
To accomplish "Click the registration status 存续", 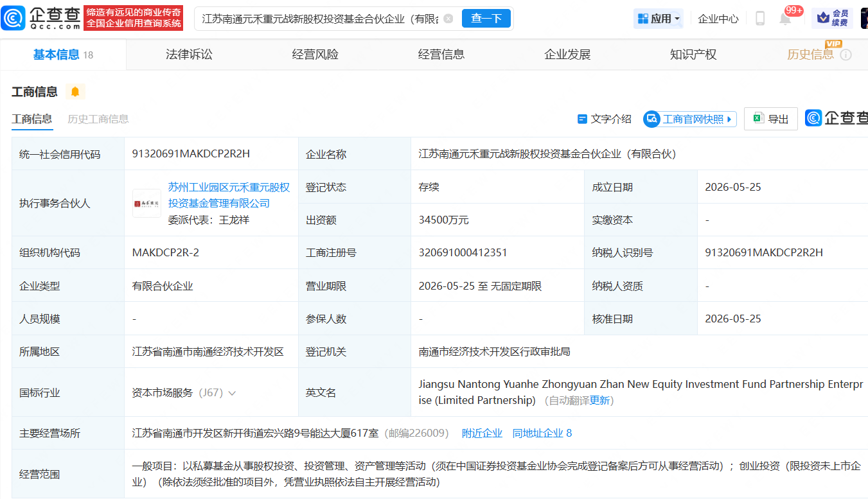I will (429, 187).
